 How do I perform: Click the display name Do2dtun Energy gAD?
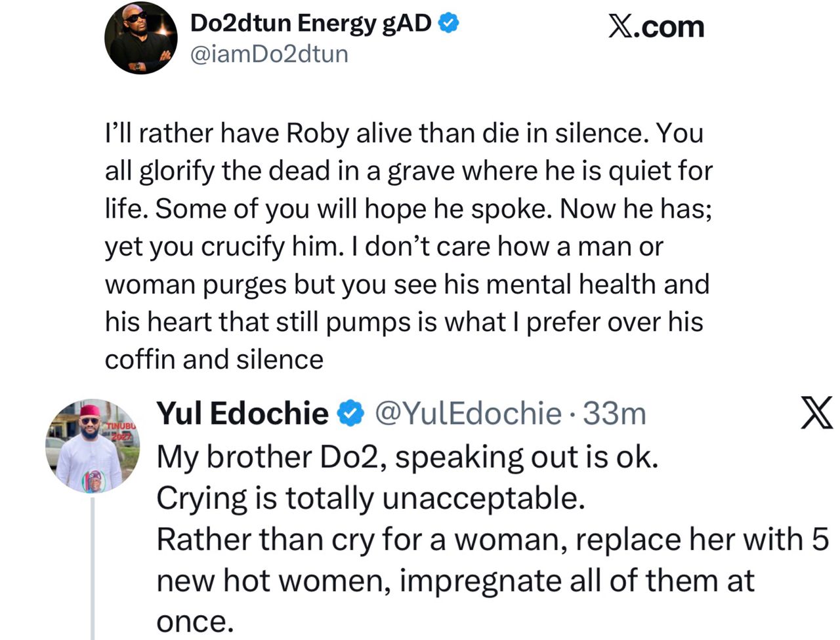pos(310,22)
